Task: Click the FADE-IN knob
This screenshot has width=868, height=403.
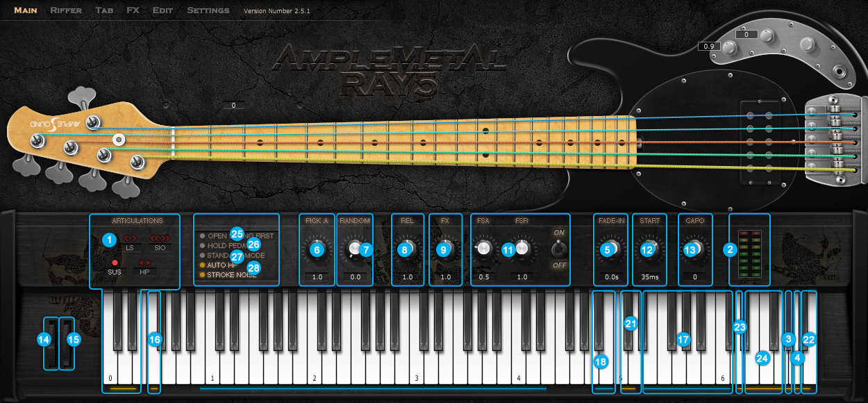Action: tap(610, 249)
